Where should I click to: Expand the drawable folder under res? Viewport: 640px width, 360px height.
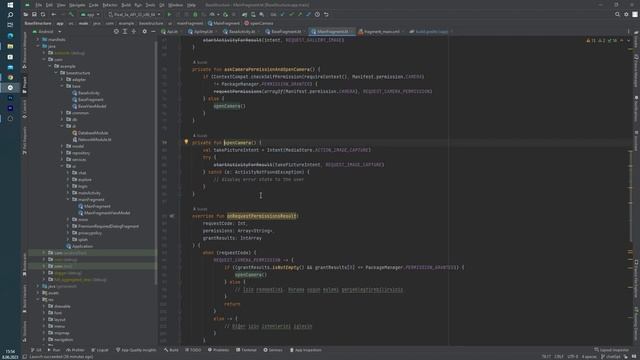point(44,306)
